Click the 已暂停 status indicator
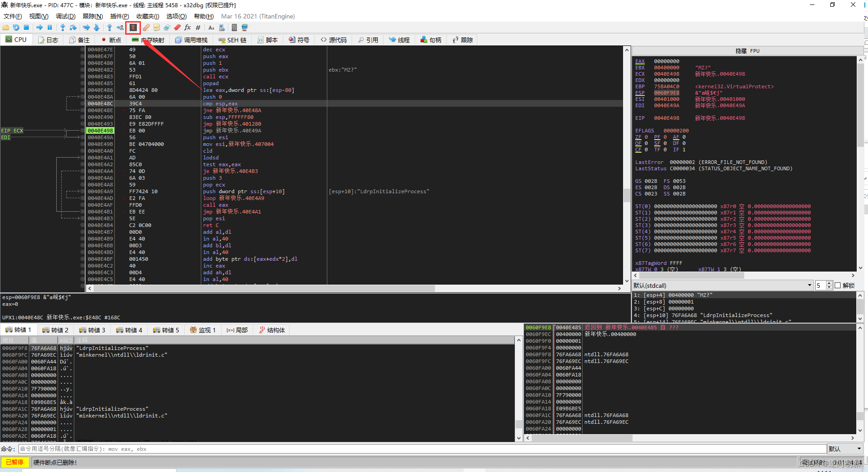This screenshot has height=472, width=868. (x=15, y=462)
